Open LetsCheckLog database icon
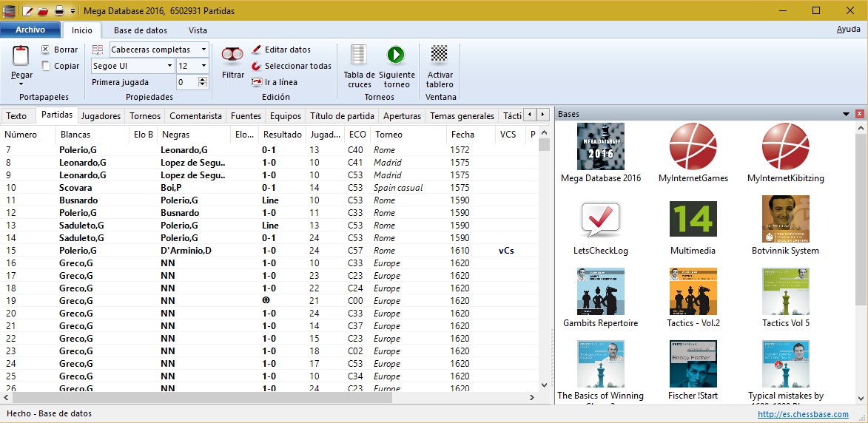868x423 pixels. 601,220
